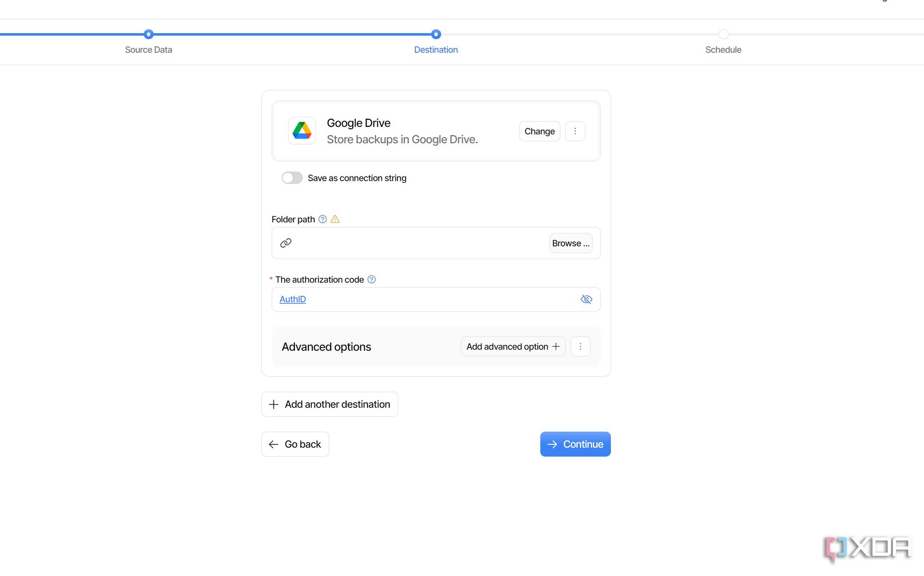Image resolution: width=924 pixels, height=576 pixels.
Task: Click the Browse ... button
Action: [571, 243]
